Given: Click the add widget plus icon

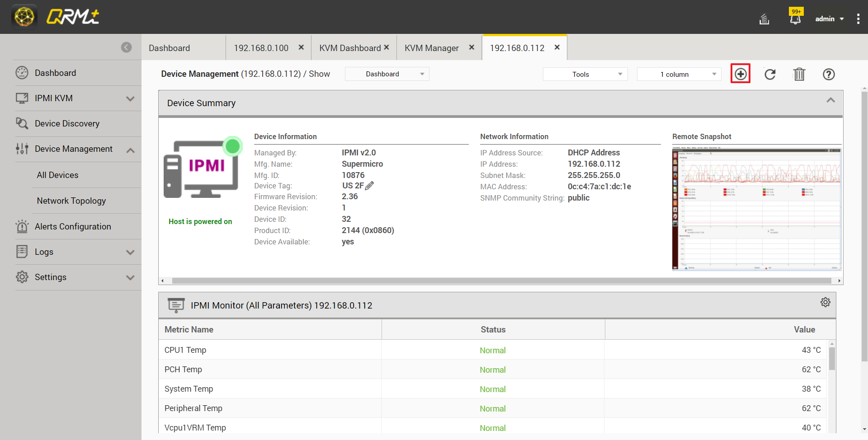Looking at the screenshot, I should (x=740, y=74).
